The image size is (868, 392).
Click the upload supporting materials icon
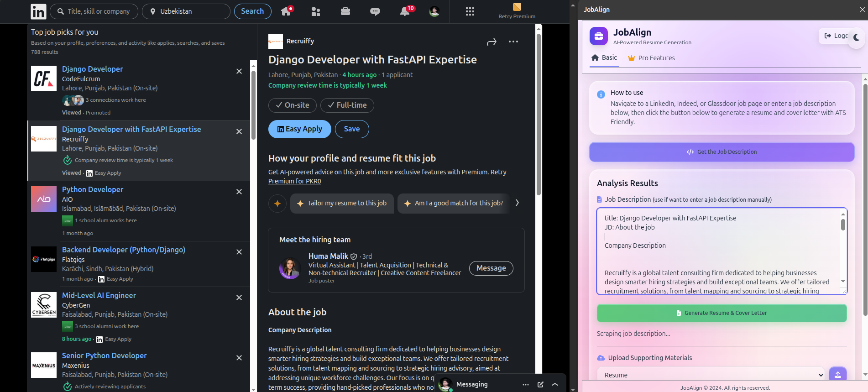point(837,375)
